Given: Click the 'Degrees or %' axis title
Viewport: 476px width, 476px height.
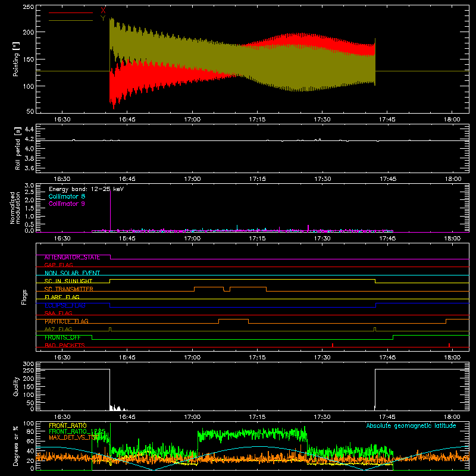Looking at the screenshot, I should click(x=16, y=446).
